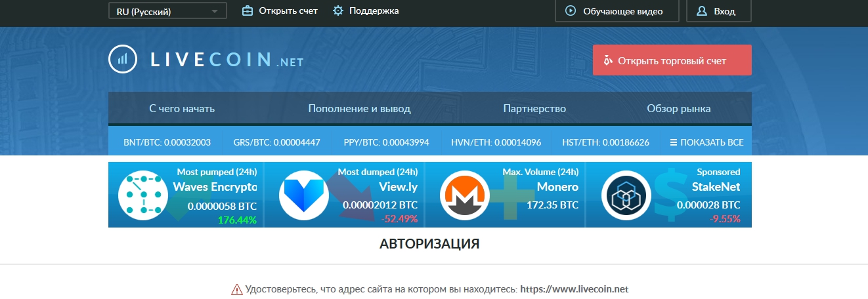Open the Пополнение и вывод menu

[359, 109]
